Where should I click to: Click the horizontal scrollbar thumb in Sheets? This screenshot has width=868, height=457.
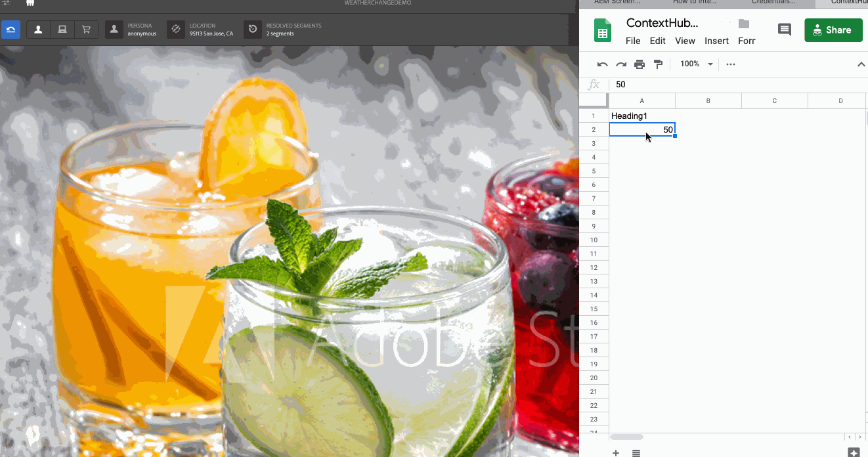click(x=626, y=437)
